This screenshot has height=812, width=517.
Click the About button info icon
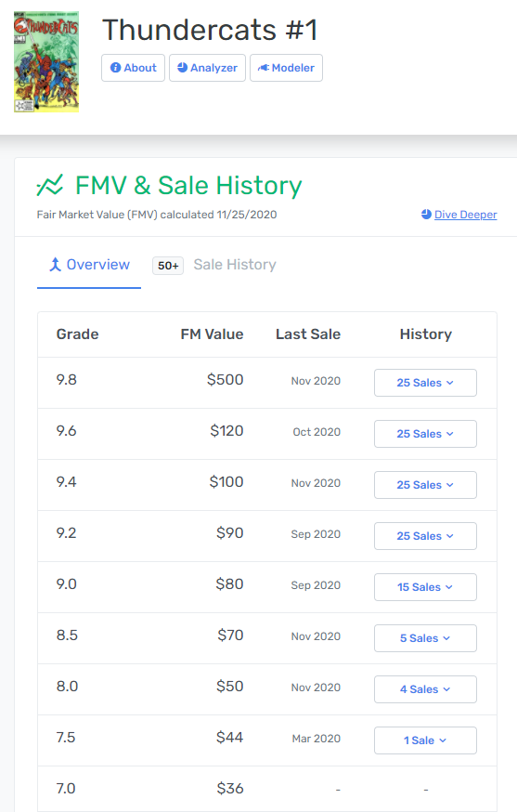tap(116, 68)
